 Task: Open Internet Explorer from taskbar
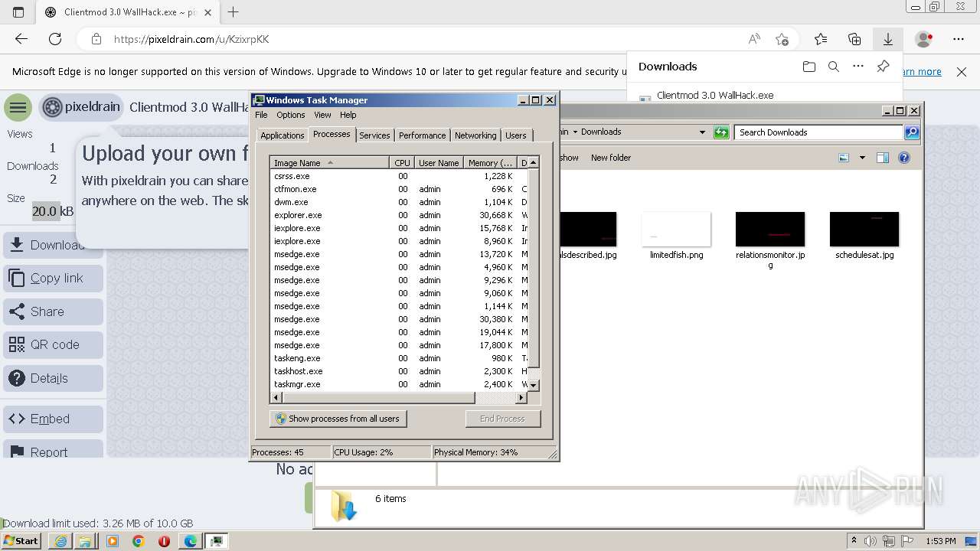[x=62, y=541]
